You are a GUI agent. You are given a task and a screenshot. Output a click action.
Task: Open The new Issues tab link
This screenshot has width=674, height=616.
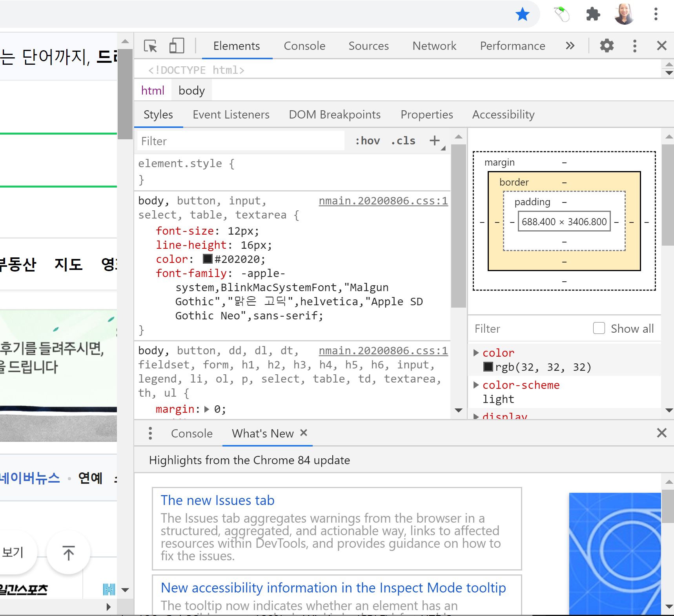point(217,500)
